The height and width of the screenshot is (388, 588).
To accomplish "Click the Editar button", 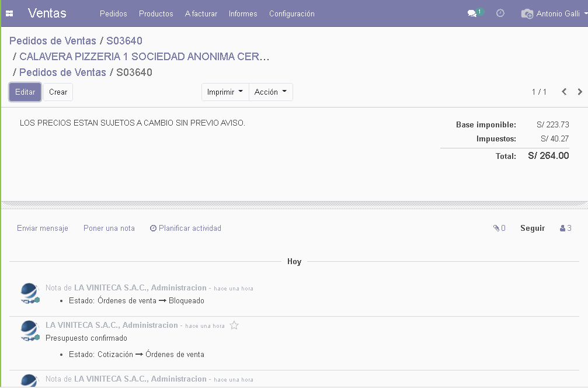I will 25,92.
